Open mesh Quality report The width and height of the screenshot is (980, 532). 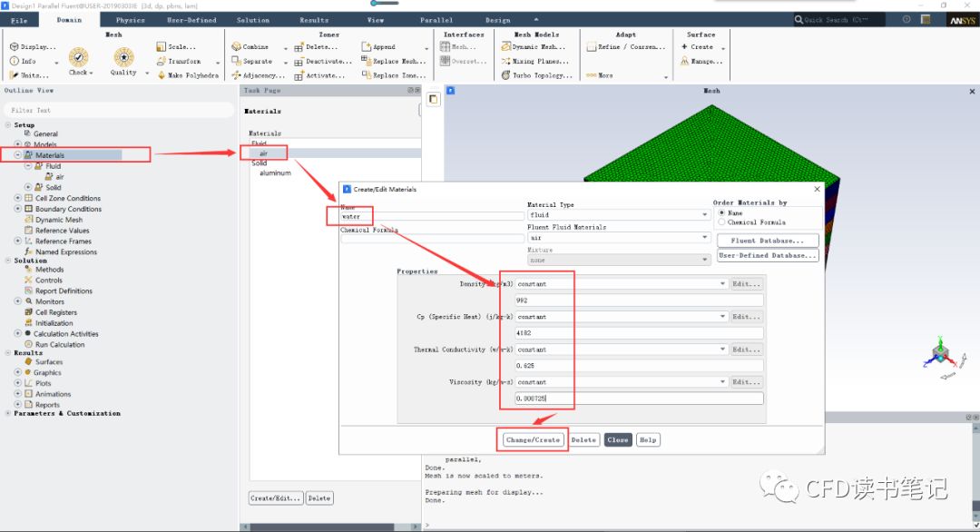coord(123,61)
